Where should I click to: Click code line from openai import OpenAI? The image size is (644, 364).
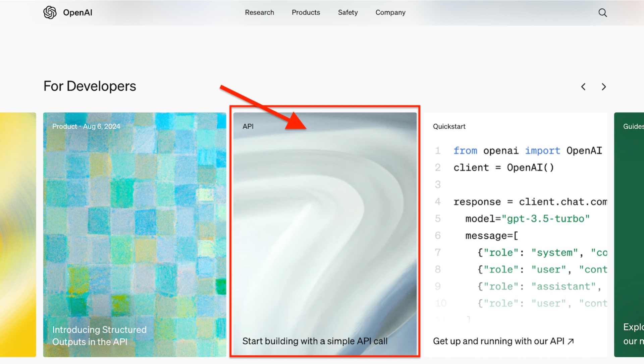pos(528,151)
